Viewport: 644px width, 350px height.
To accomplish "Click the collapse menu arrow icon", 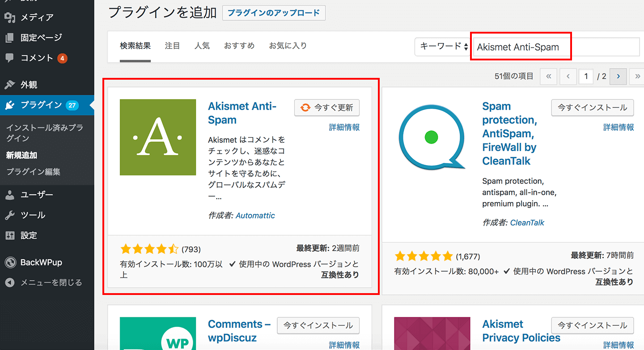I will [10, 283].
